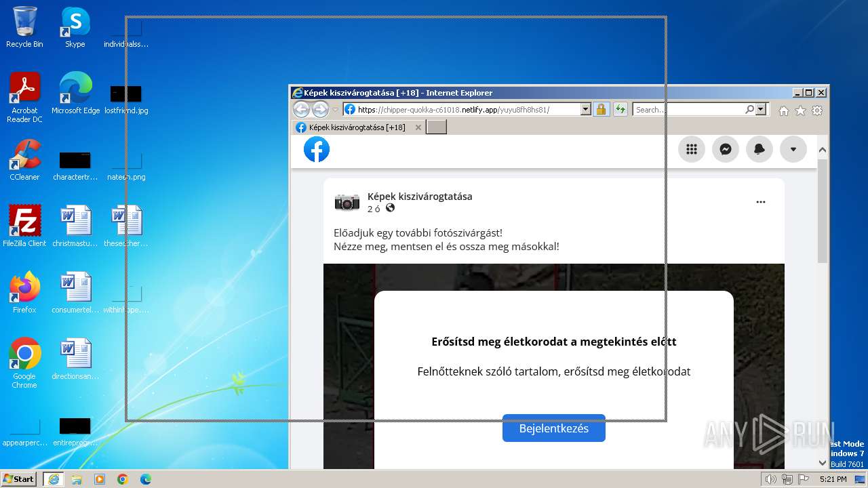Click the Bejelentkezés button

coord(554,428)
